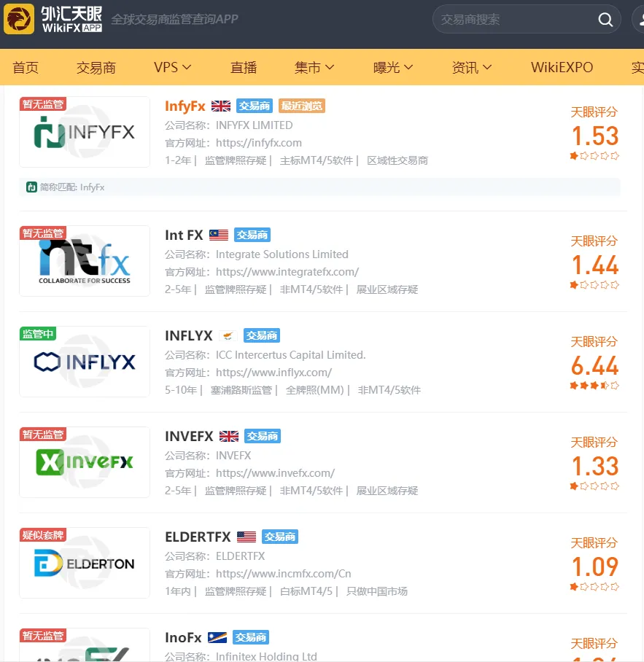Open the 交易商 navigation tab
This screenshot has height=662, width=644.
point(96,67)
